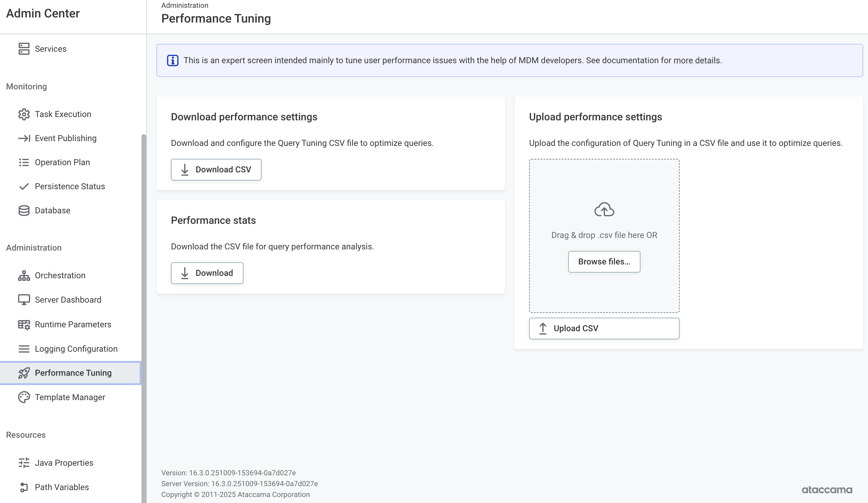
Task: Select the Path Variables icon
Action: tap(24, 487)
